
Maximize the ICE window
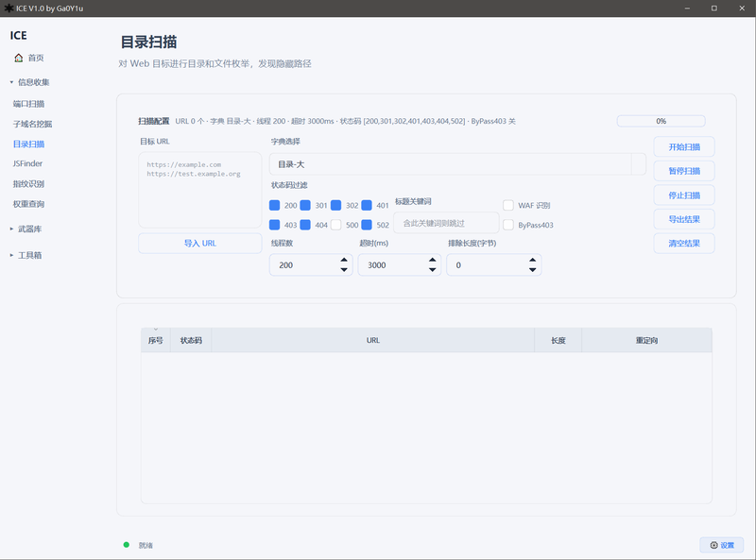pyautogui.click(x=714, y=8)
